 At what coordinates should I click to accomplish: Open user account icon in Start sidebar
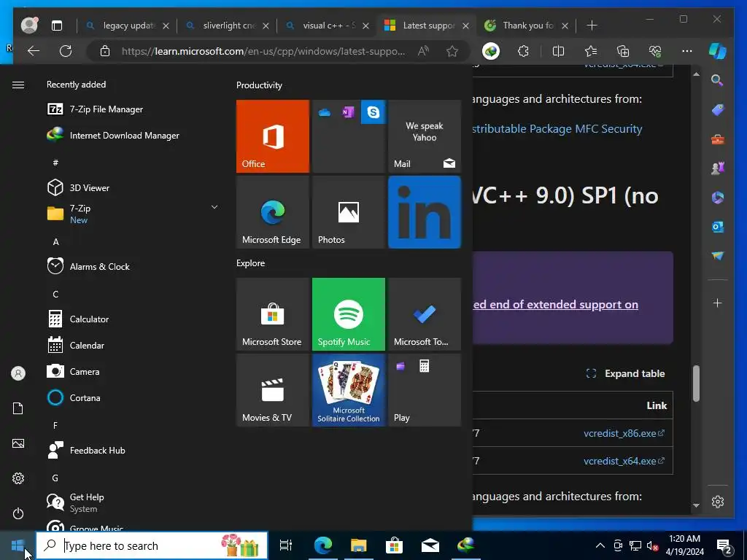coord(18,373)
